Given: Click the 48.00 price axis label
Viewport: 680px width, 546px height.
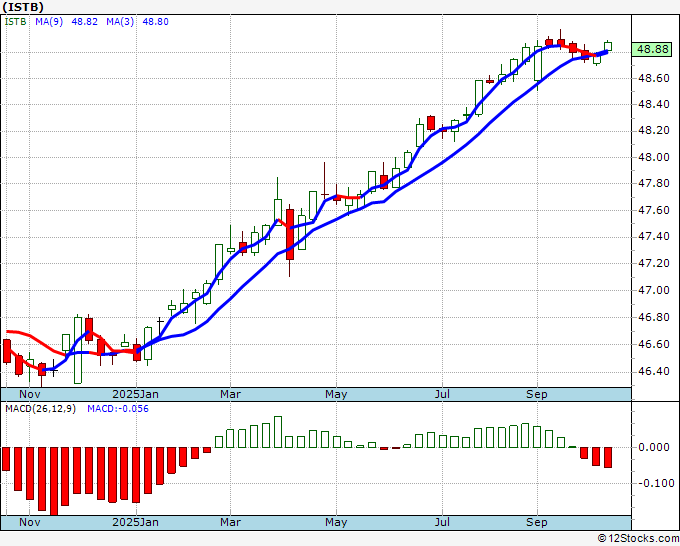Looking at the screenshot, I should [x=653, y=157].
